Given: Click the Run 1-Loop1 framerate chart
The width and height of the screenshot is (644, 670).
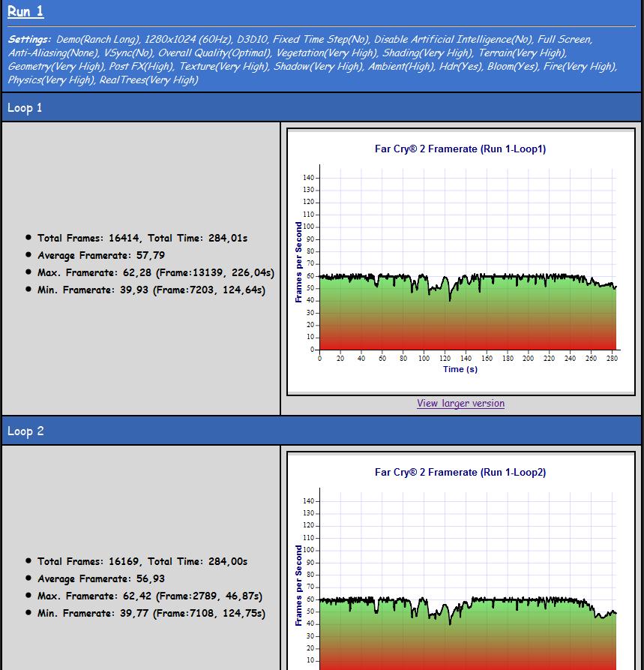Looking at the screenshot, I should click(461, 262).
